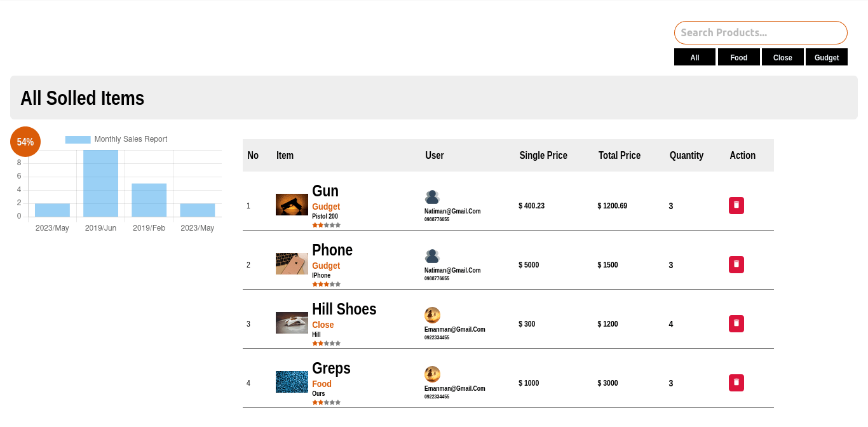The image size is (868, 427).
Task: Remove the Hill Shoes entry
Action: [x=736, y=323]
